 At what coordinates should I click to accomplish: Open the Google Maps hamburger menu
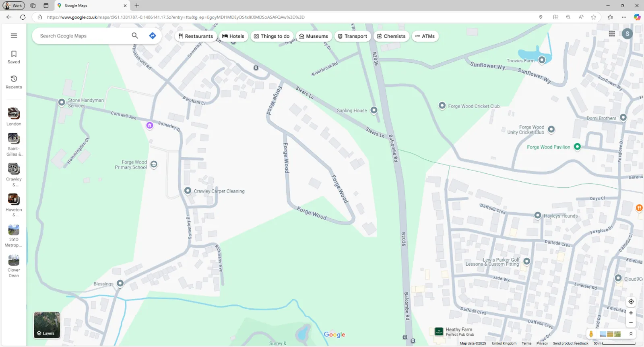pos(14,35)
